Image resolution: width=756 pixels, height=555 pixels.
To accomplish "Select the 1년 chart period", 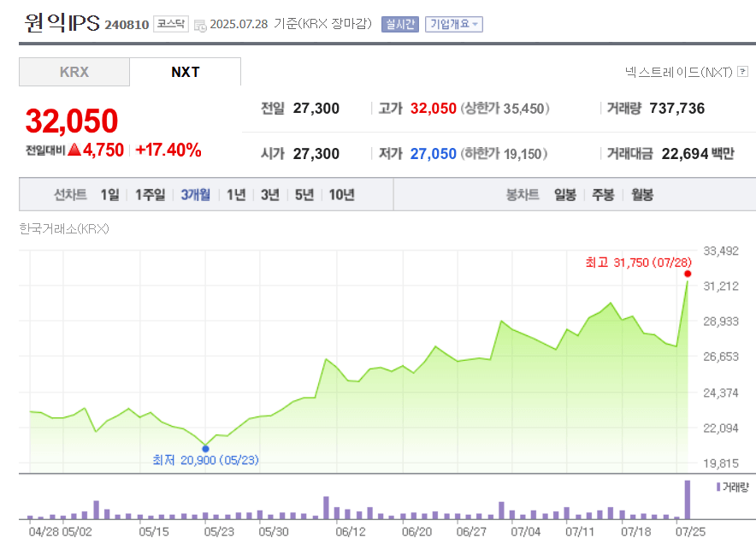I will click(x=236, y=194).
